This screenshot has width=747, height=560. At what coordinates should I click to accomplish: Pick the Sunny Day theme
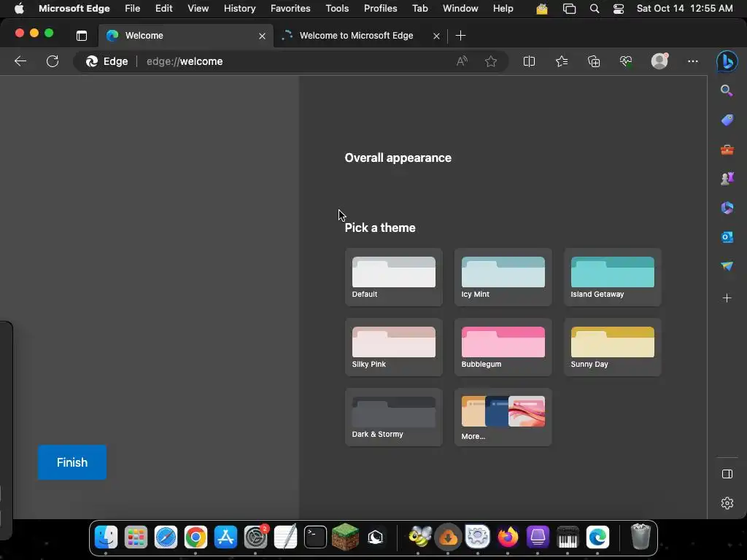[613, 347]
